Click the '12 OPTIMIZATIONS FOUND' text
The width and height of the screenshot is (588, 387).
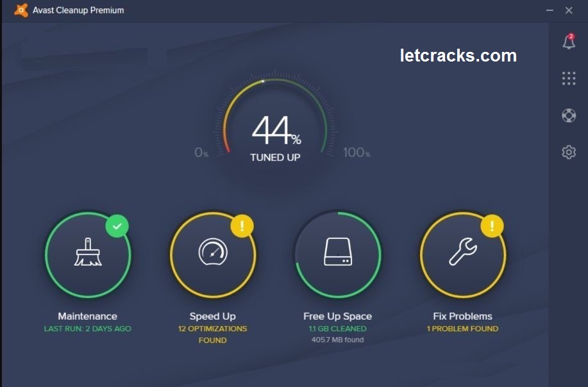click(x=213, y=334)
